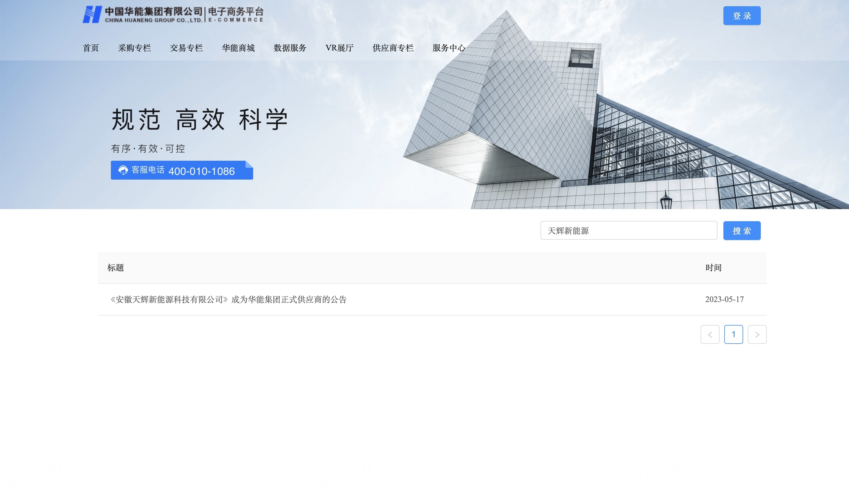Screen dimensions: 849x504
Task: Visit the VR展厅 section
Action: point(339,48)
